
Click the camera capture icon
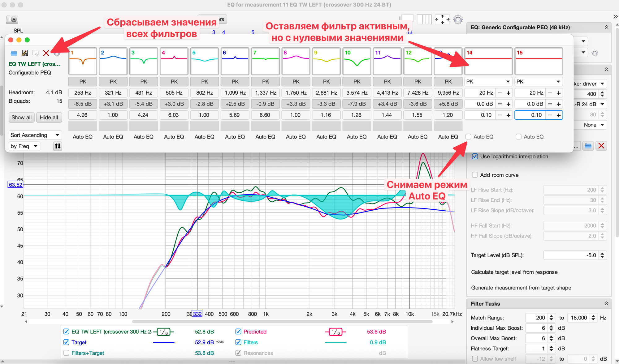[12, 19]
